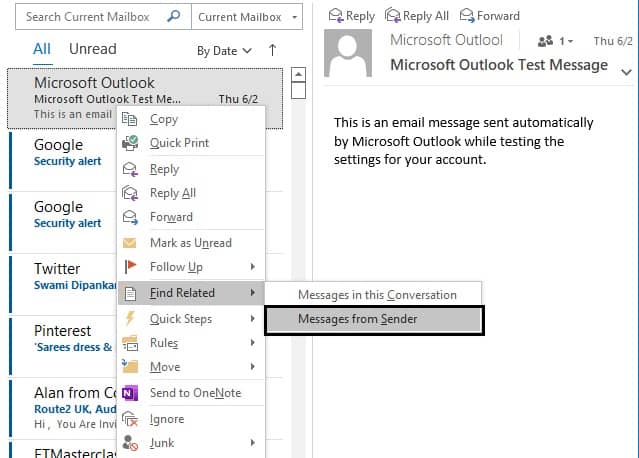Click Forward in reading pane toolbar
Image resolution: width=639 pixels, height=458 pixels.
489,16
